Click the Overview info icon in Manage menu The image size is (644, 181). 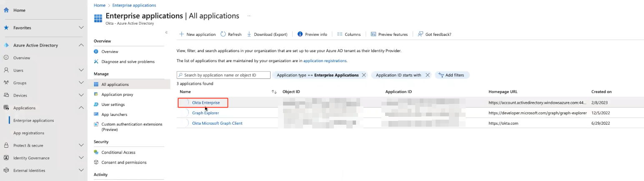click(96, 52)
